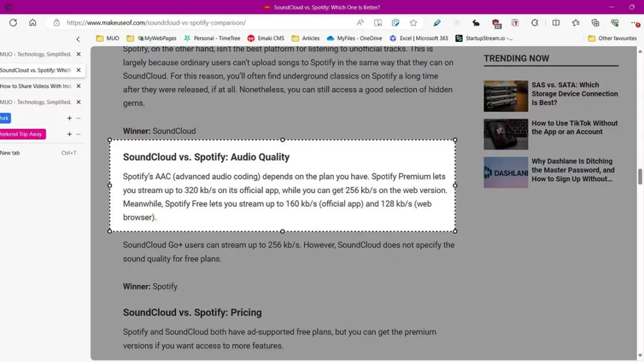Click the red extension icon with badge 22
This screenshot has width=644, height=362.
(496, 23)
